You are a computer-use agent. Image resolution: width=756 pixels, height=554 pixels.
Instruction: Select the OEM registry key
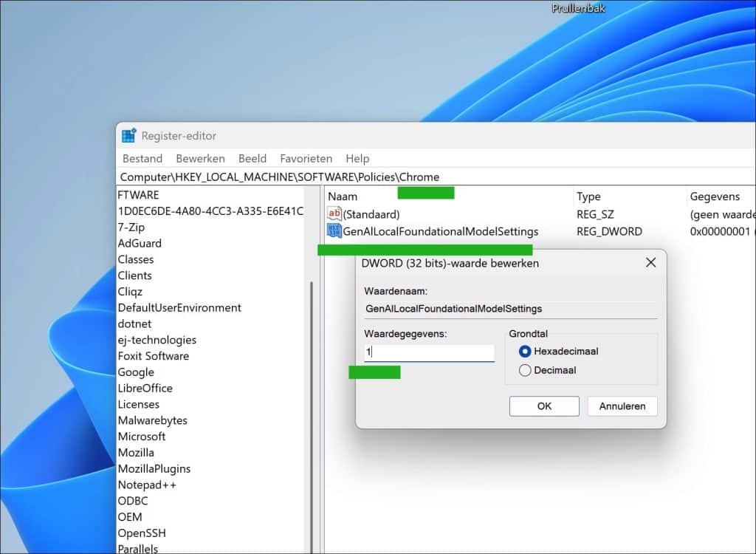tap(130, 517)
